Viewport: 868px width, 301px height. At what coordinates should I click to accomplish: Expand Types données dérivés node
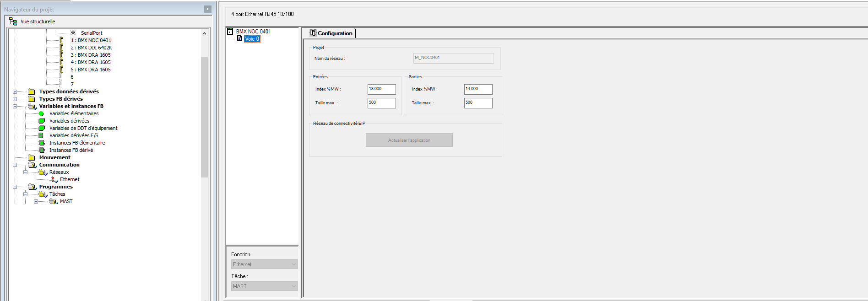point(15,91)
